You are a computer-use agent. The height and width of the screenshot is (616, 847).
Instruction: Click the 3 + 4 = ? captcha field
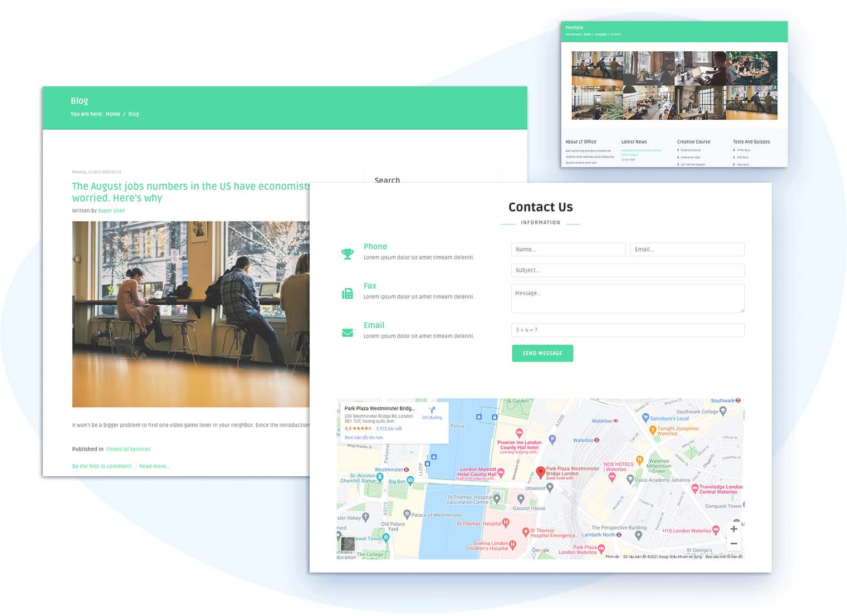click(x=628, y=330)
